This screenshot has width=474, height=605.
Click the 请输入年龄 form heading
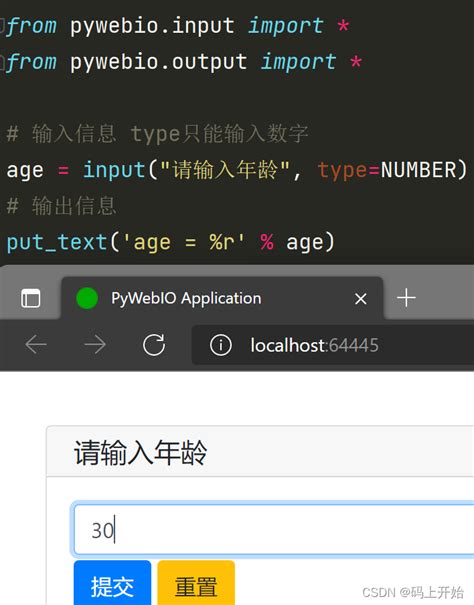pos(141,452)
